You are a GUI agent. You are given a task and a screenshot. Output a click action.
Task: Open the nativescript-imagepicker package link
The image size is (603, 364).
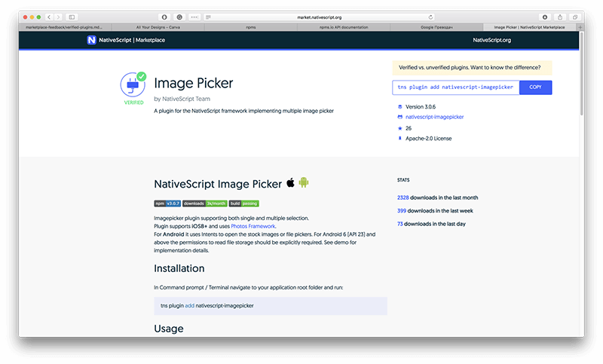pos(435,117)
